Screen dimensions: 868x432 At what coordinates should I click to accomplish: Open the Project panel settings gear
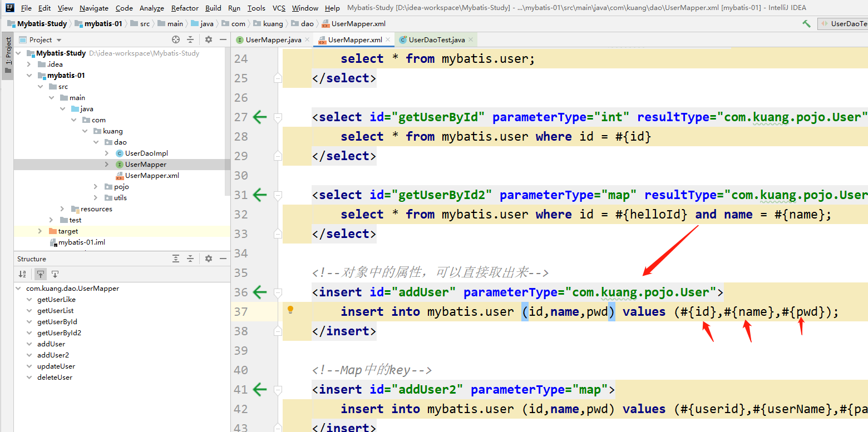[209, 39]
